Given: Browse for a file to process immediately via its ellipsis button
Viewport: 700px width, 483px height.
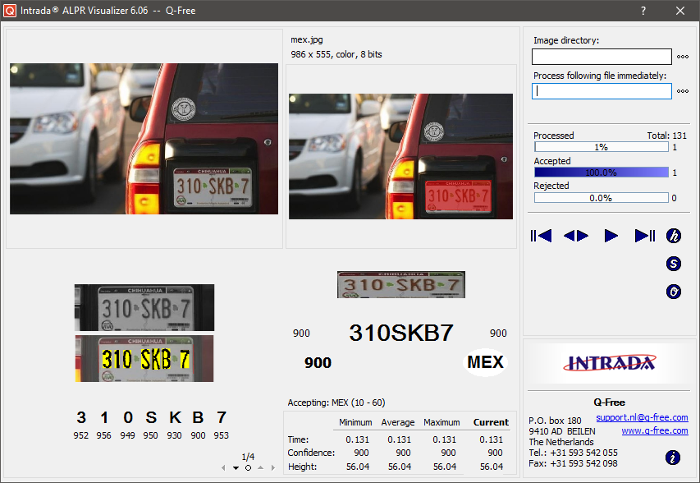Looking at the screenshot, I should point(683,91).
